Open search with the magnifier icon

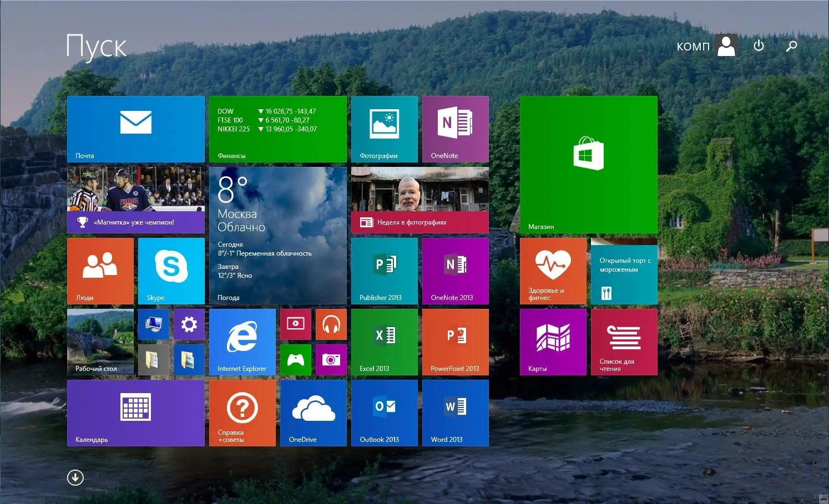[791, 45]
